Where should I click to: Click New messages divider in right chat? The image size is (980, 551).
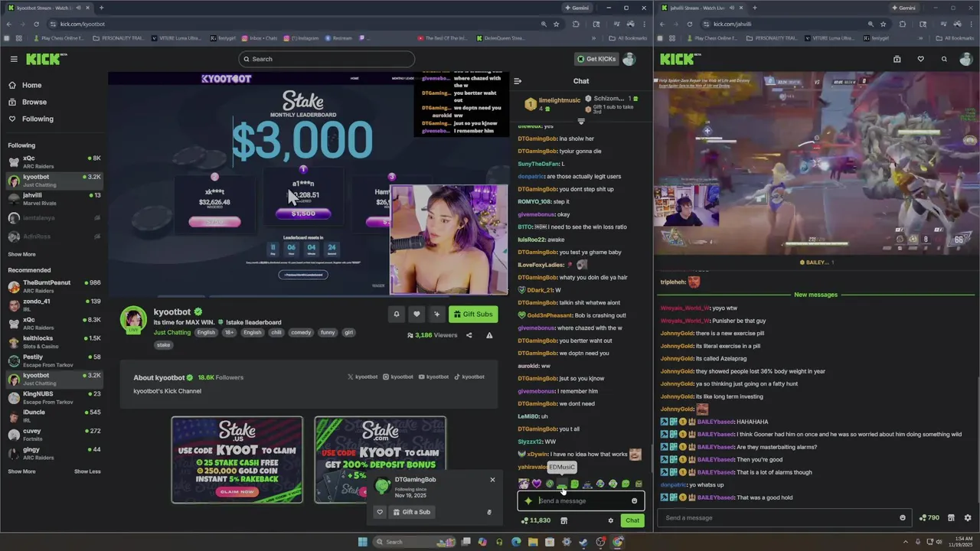click(815, 295)
